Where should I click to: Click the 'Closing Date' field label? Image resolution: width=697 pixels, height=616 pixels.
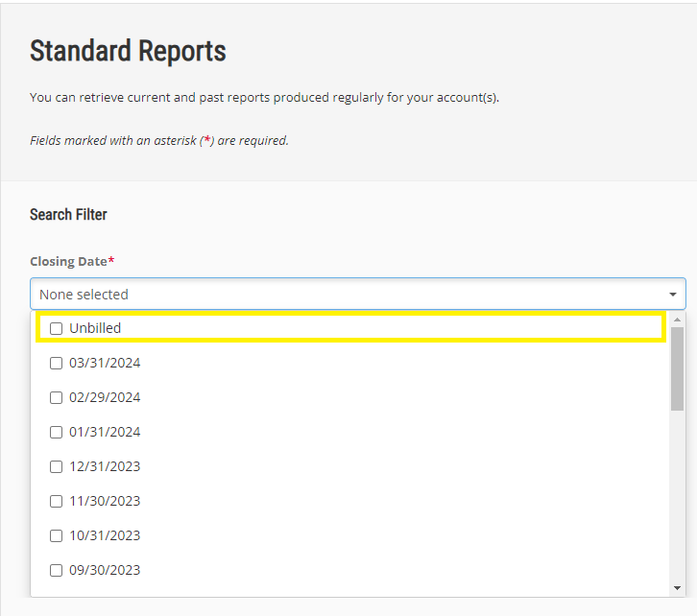pyautogui.click(x=72, y=261)
